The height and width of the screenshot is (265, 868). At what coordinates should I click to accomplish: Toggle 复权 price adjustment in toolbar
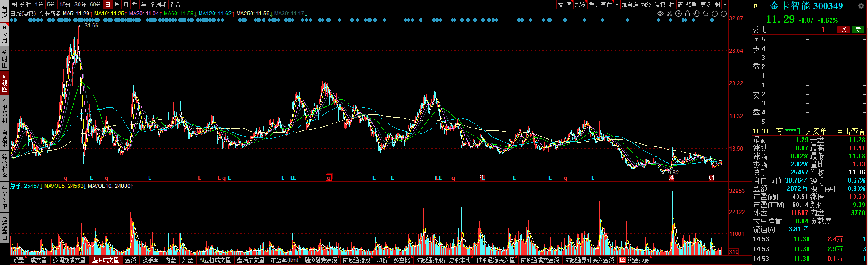point(660,5)
